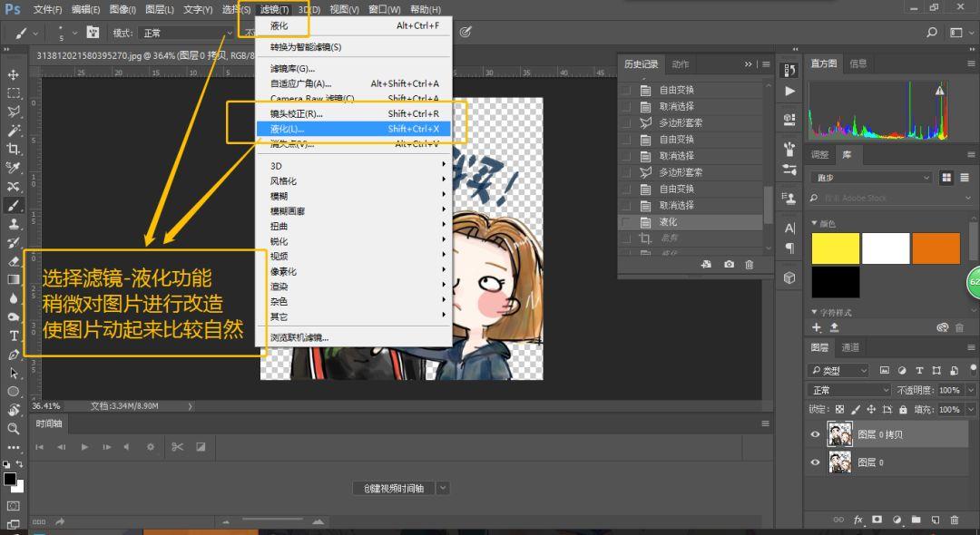Open layer blend mode 正常 dropdown

tap(849, 390)
